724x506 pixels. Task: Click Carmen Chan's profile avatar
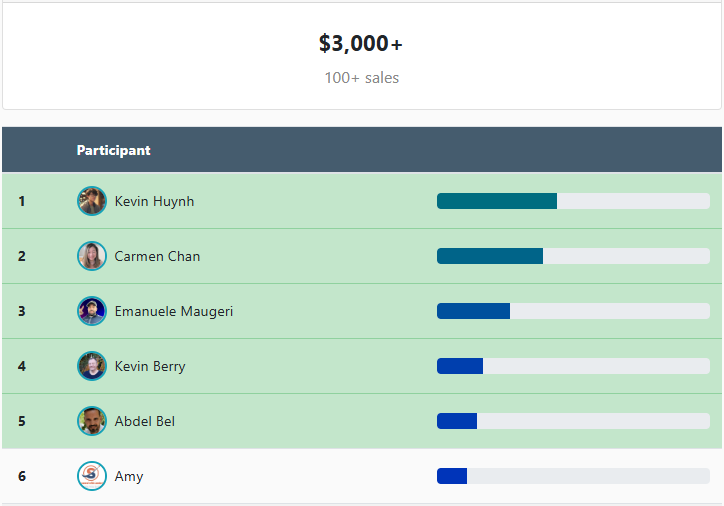92,256
